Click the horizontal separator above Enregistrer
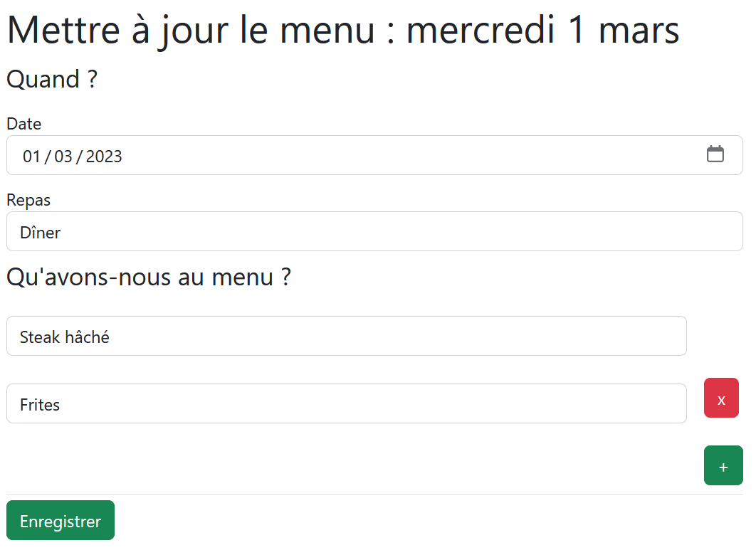Screen dimensions: 756x555 374,494
